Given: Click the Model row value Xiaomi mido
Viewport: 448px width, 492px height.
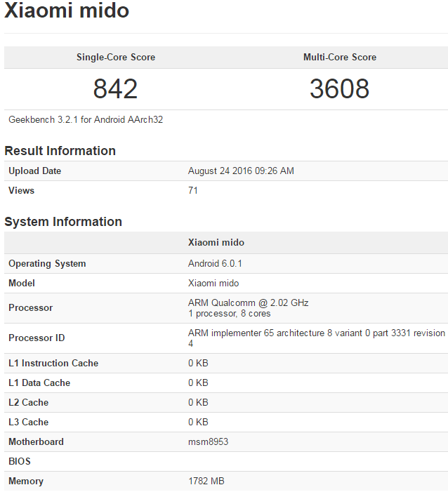Looking at the screenshot, I should pos(213,283).
